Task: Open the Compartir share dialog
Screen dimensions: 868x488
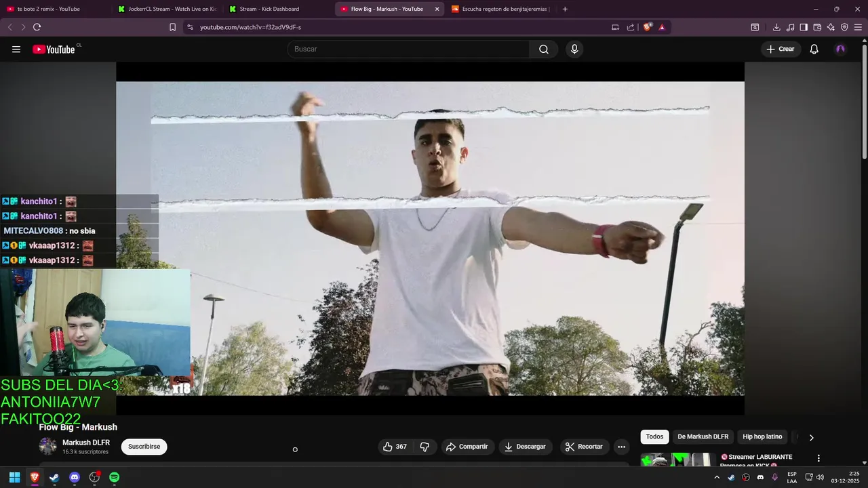Action: [x=467, y=447]
